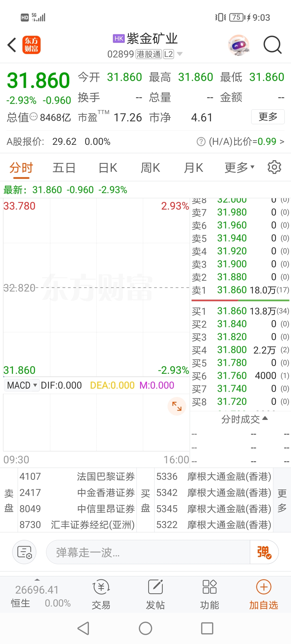The width and height of the screenshot is (291, 644).
Task: Expand the stock code dropdown arrow
Action: [x=179, y=54]
